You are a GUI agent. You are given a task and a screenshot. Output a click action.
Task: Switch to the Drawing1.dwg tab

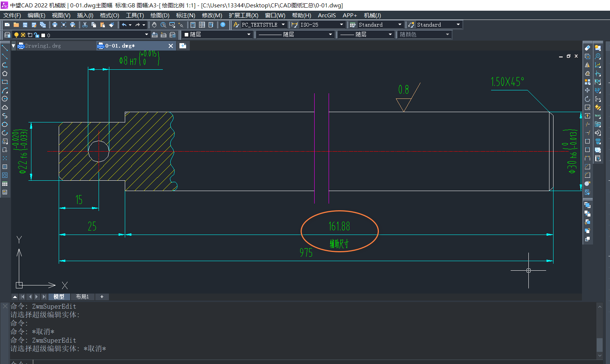click(43, 46)
